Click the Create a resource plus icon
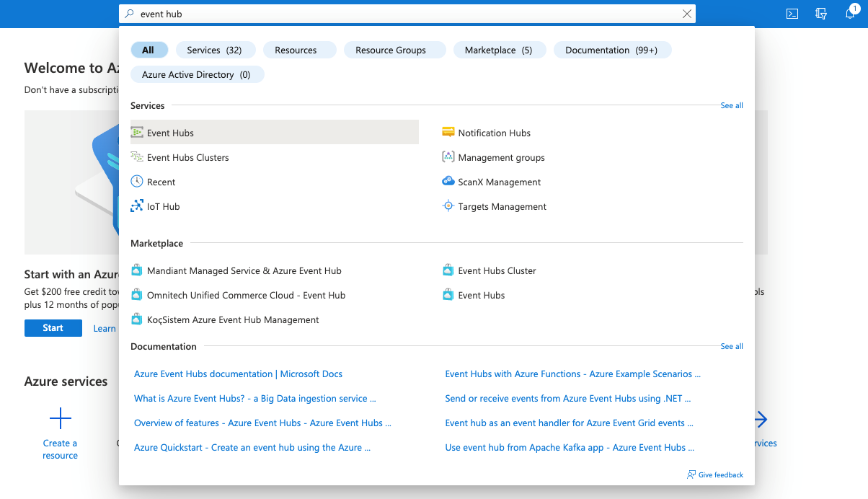This screenshot has height=499, width=868. 61,418
